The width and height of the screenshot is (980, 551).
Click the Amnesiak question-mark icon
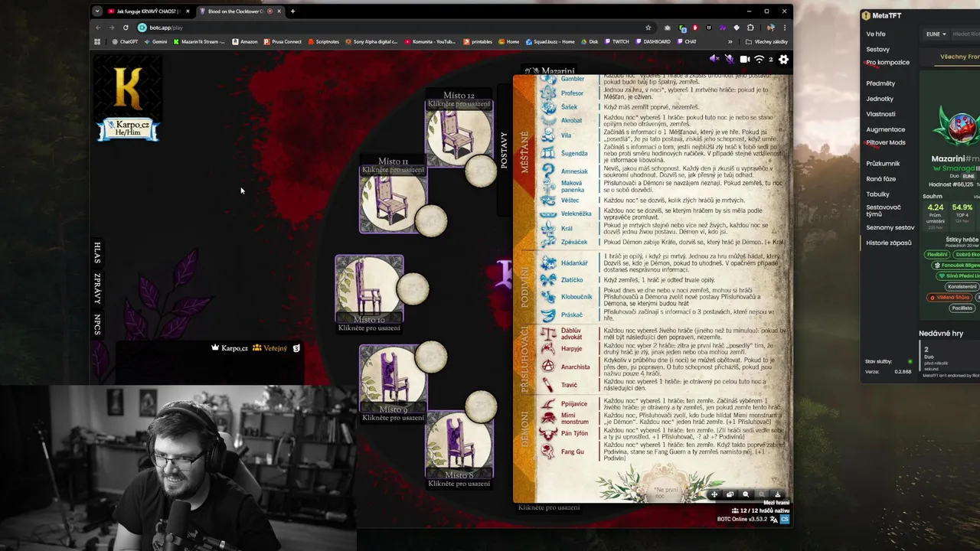[x=548, y=171]
